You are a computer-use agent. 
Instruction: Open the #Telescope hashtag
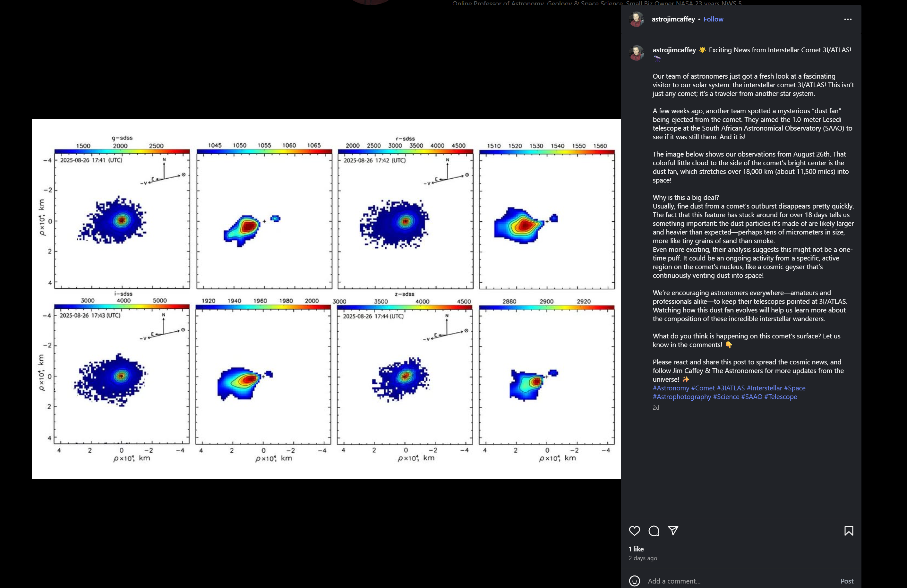point(781,397)
